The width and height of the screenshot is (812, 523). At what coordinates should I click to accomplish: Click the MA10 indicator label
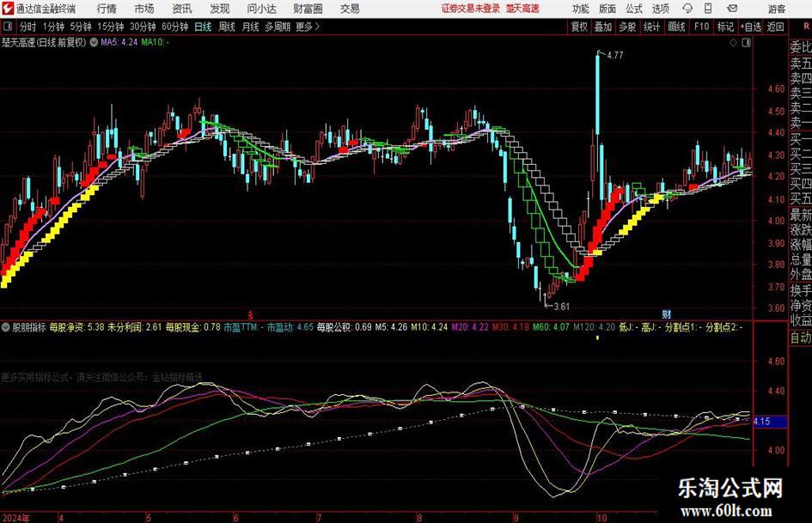point(155,42)
